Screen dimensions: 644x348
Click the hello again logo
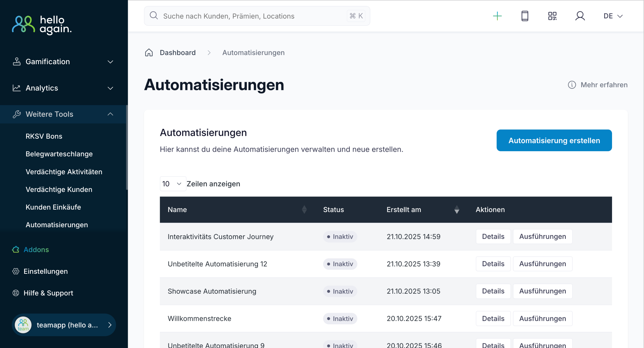(42, 25)
